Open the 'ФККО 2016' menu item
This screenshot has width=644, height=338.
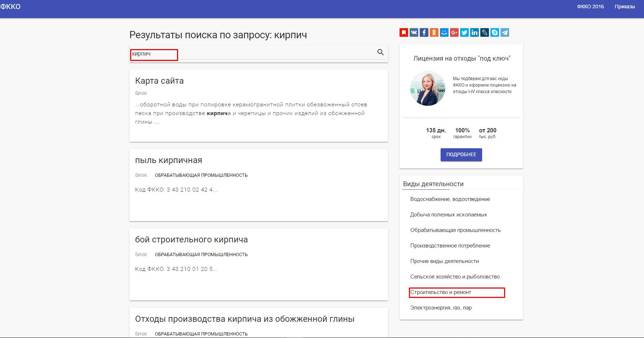click(591, 6)
